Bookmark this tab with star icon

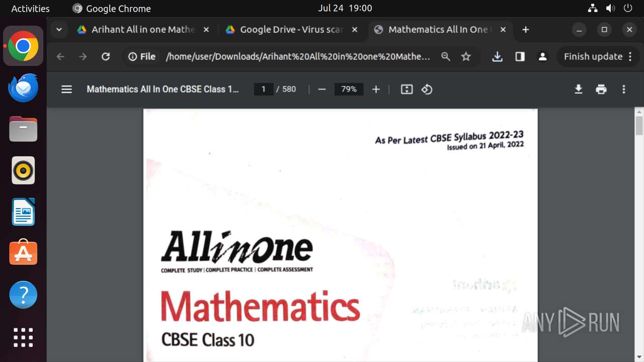[466, 57]
